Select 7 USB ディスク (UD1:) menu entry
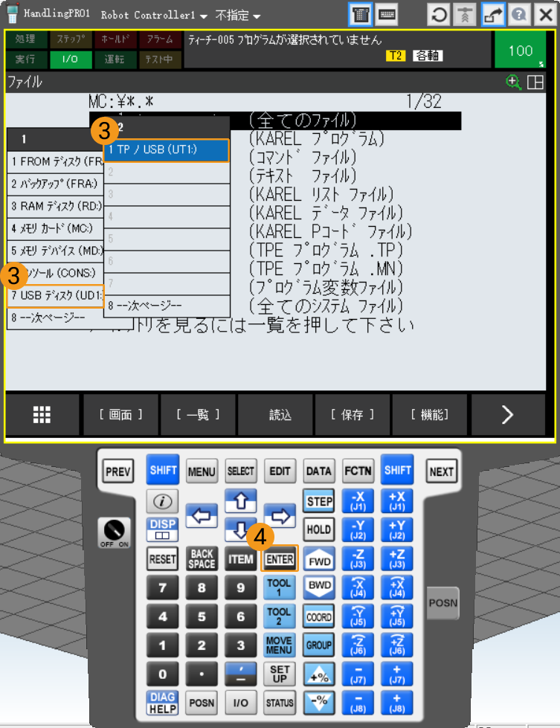The image size is (560, 728). (56, 295)
